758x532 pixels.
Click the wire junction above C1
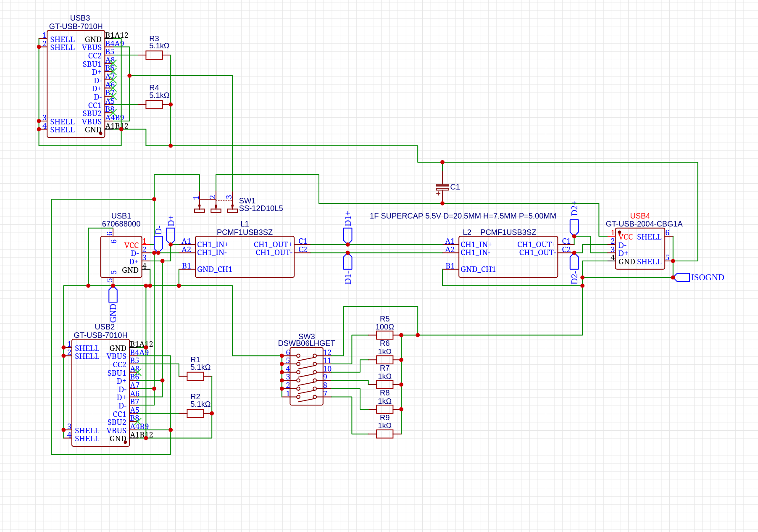[x=442, y=162]
